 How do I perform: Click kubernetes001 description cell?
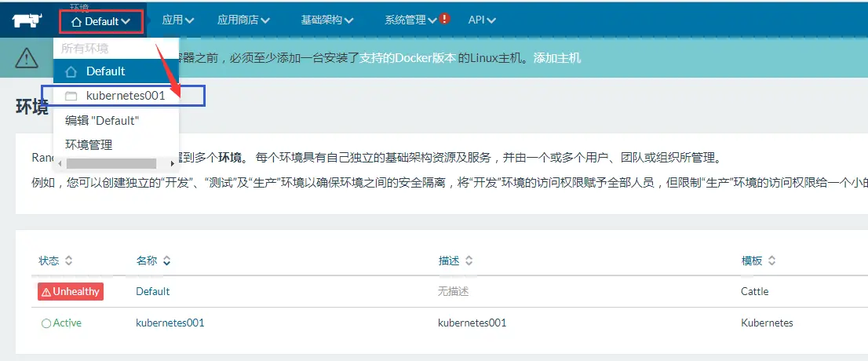pyautogui.click(x=472, y=323)
